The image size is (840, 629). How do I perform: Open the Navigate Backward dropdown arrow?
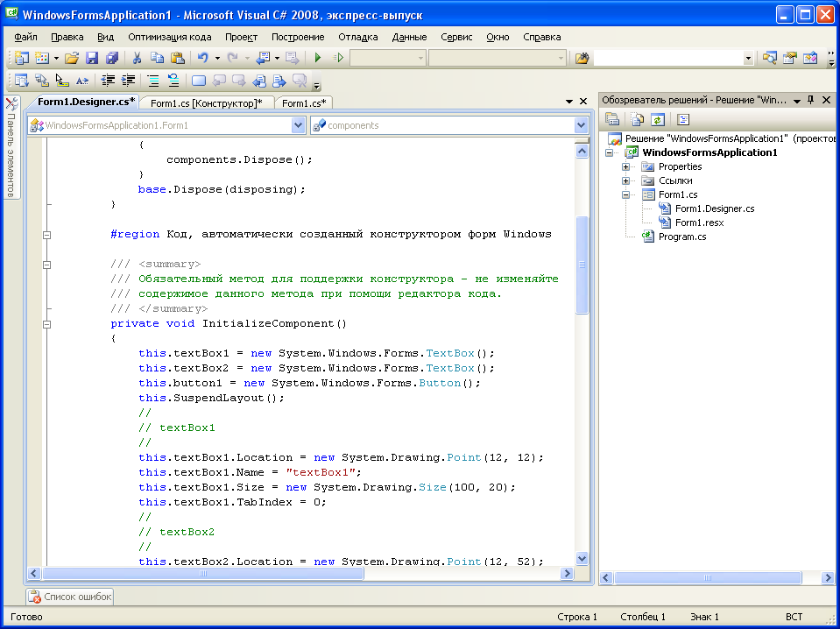coord(277,58)
